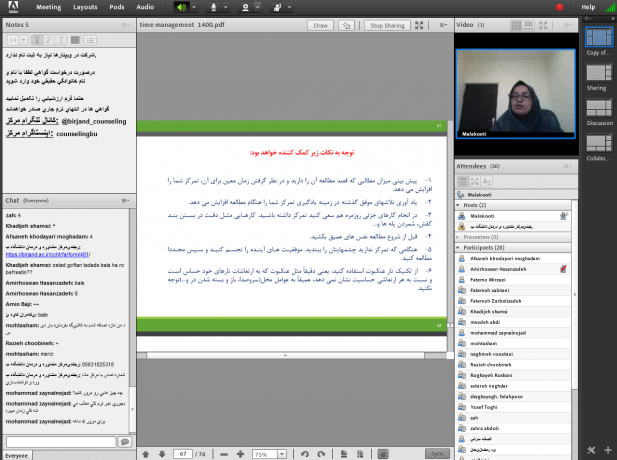Select participant Yosef Toghi
Screen dimensions: 617x460
[x=513, y=407]
